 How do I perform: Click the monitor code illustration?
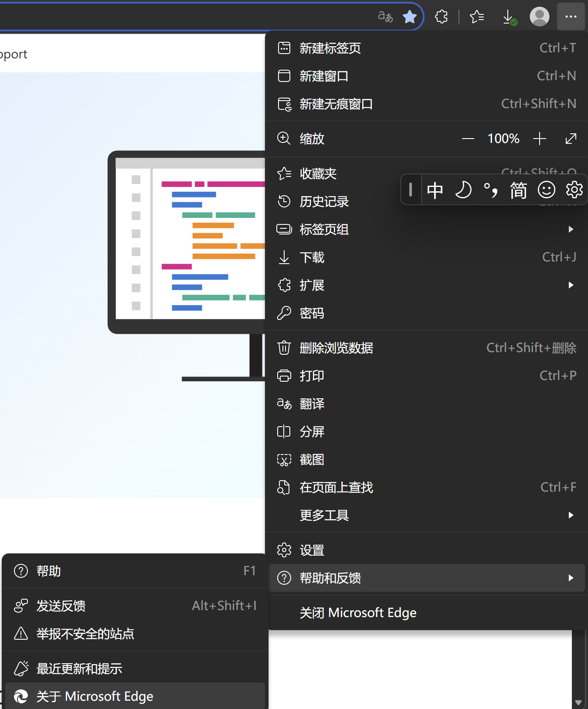coord(187,266)
